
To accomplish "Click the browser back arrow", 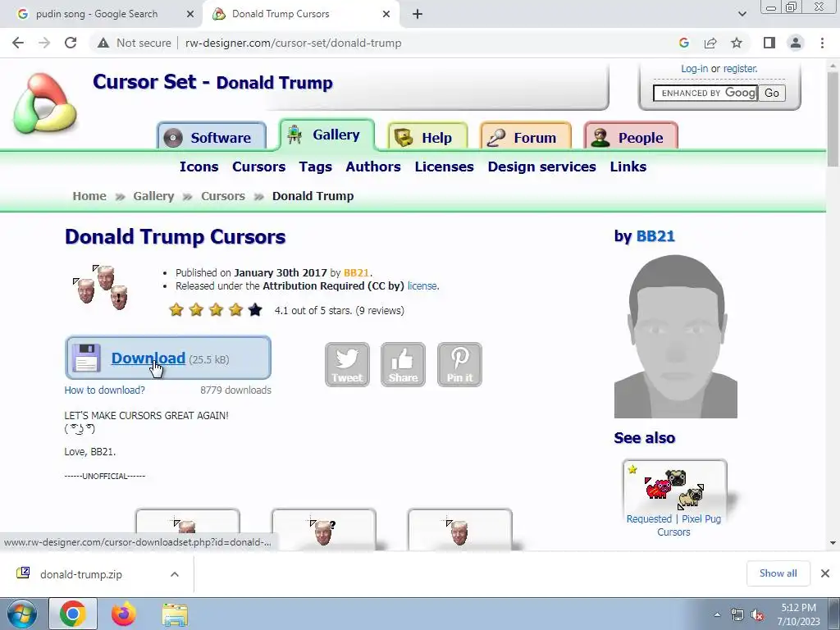I will point(18,43).
